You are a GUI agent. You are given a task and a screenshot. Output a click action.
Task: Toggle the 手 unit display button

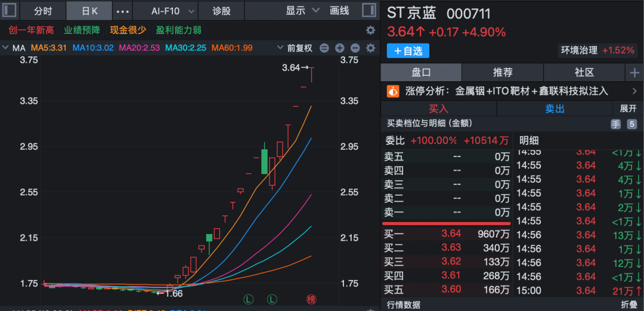(x=615, y=124)
